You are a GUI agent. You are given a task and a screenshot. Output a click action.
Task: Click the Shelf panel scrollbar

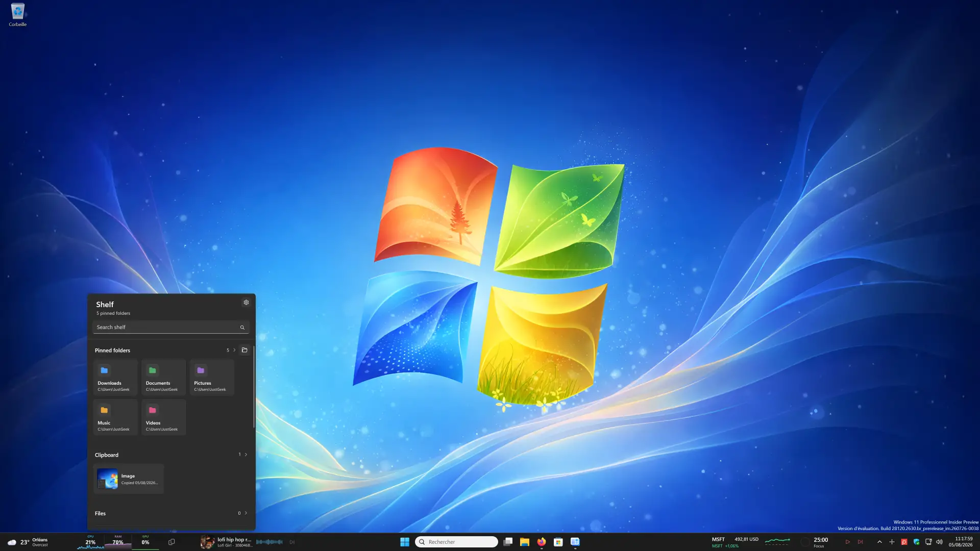click(x=254, y=387)
